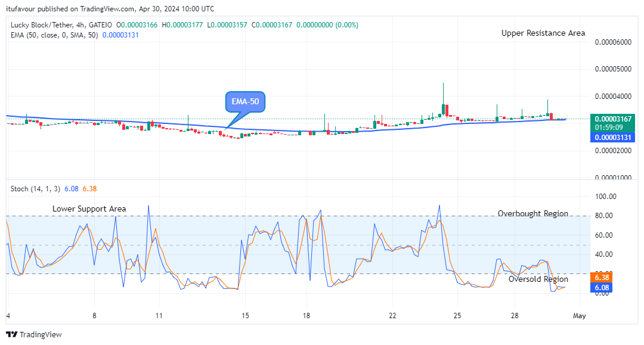Click the date label 22 on time axis

392,316
